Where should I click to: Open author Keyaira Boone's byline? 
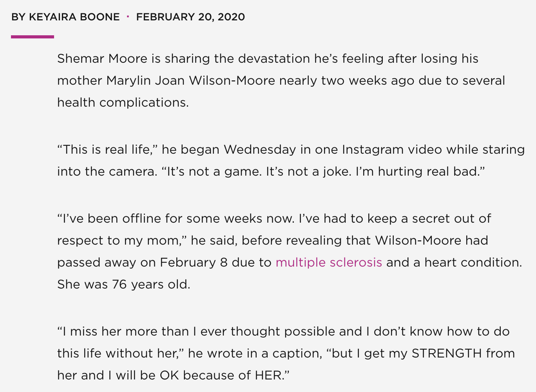pyautogui.click(x=65, y=17)
